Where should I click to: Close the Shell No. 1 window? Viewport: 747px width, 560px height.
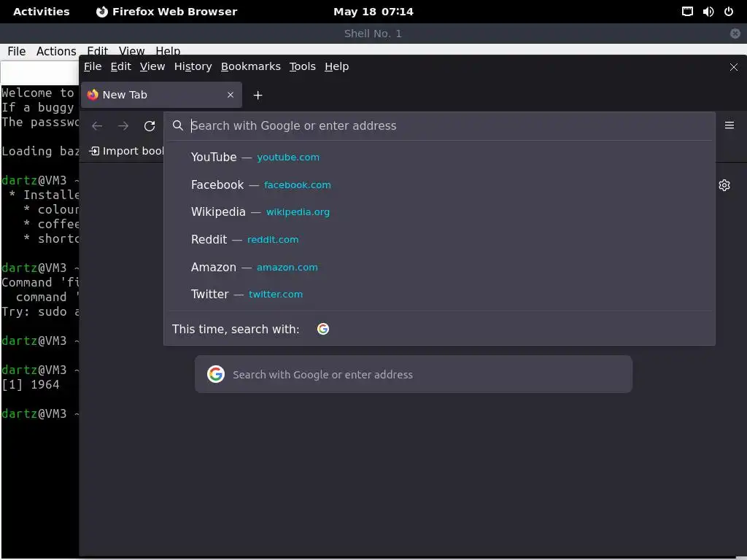[735, 34]
